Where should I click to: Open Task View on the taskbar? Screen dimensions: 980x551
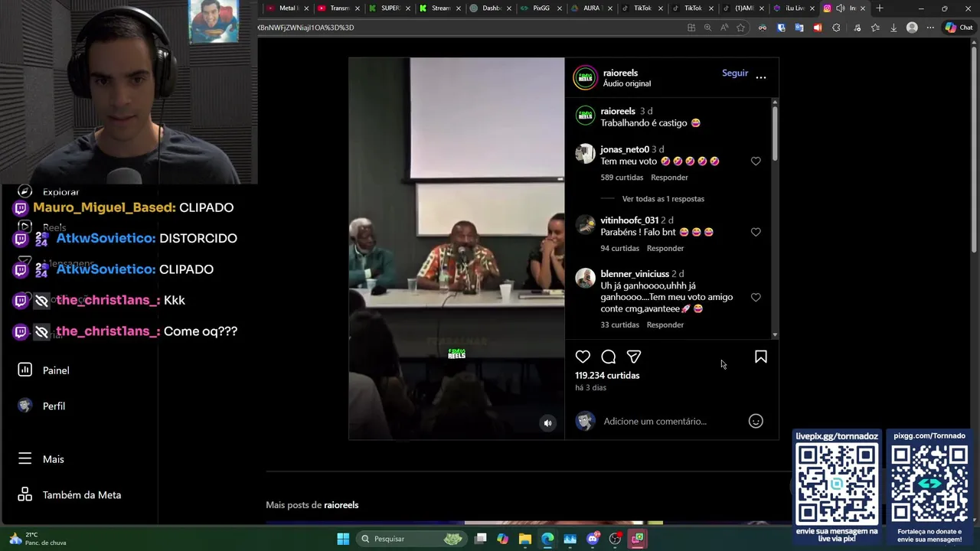pyautogui.click(x=480, y=539)
